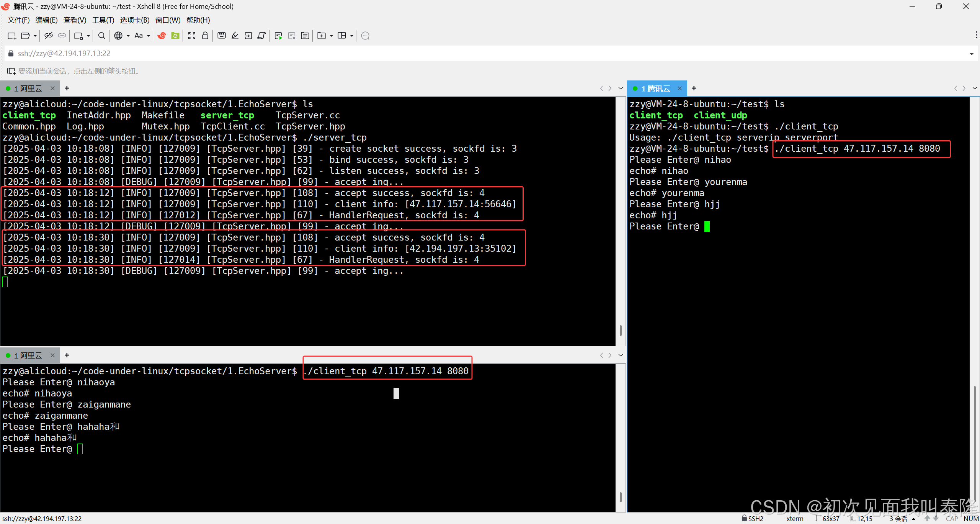Click the highlighter pen icon
Viewport: 980px width, 524px height.
tap(235, 36)
